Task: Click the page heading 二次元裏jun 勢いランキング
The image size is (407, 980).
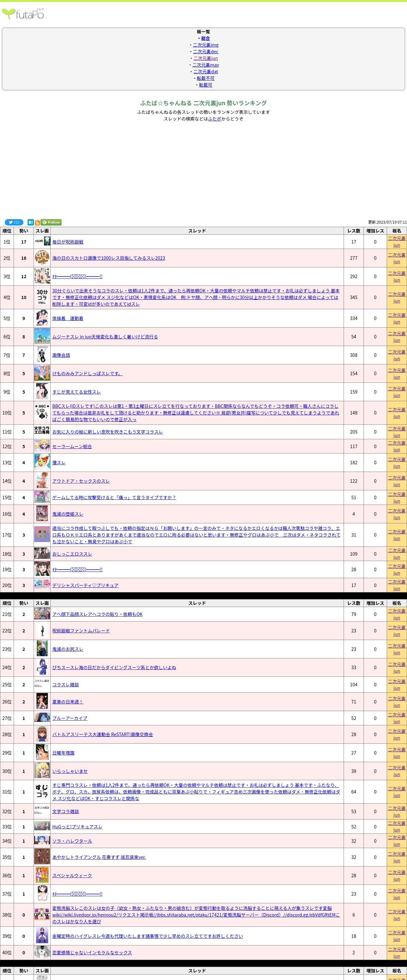Action: (x=203, y=103)
